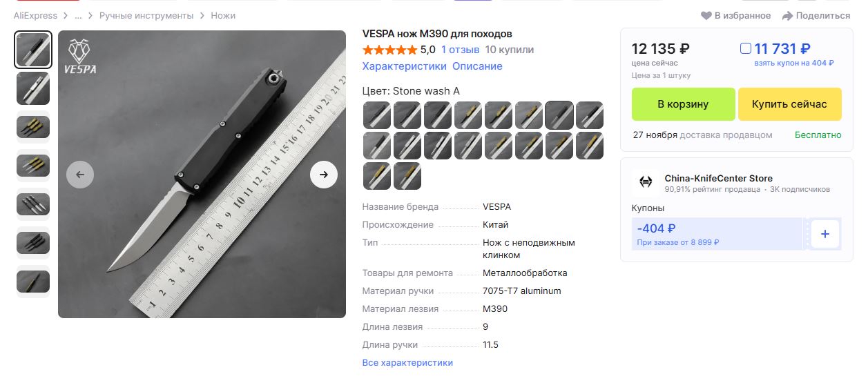This screenshot has width=868, height=383.
Task: Open China-KnifeCenter Store logo icon
Action: [x=646, y=181]
